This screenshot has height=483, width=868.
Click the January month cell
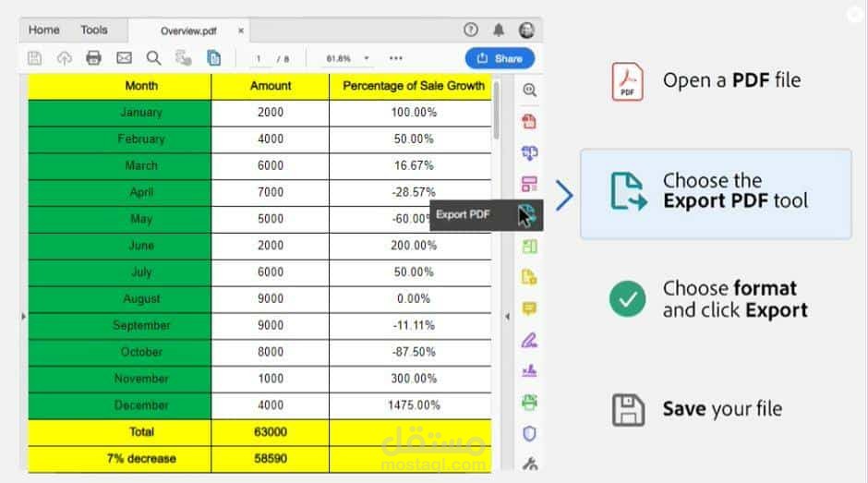pos(119,113)
